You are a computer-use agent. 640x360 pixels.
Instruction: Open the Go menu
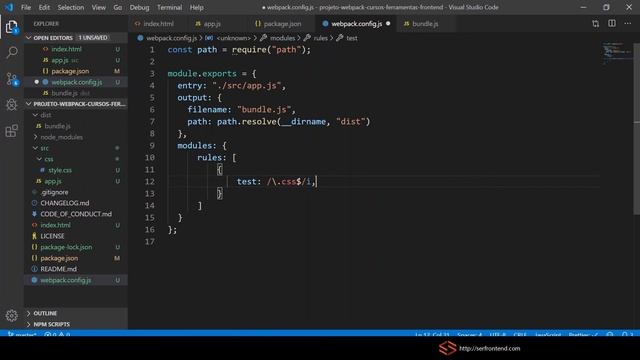(118, 7)
